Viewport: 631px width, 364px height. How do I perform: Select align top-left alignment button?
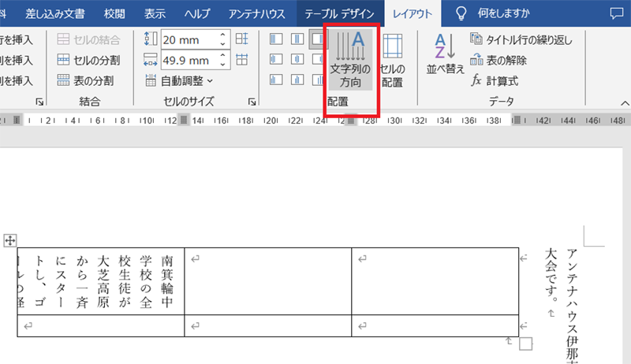coord(275,39)
